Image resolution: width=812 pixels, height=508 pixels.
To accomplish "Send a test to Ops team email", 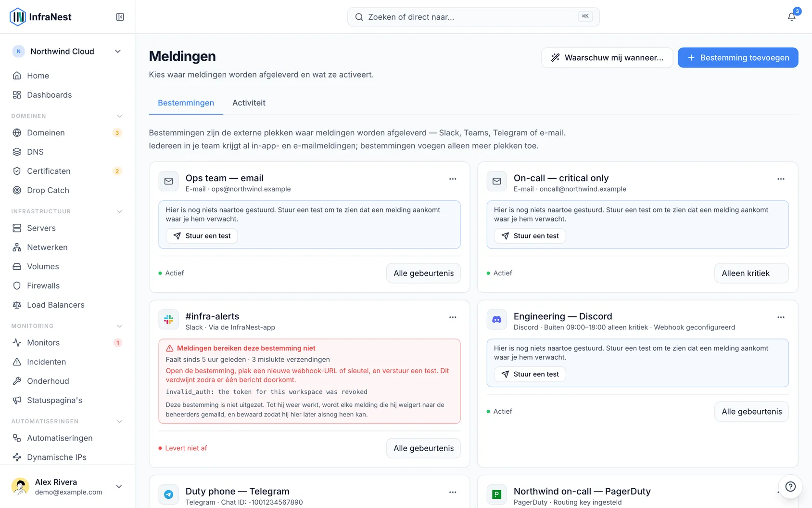I will 202,236.
